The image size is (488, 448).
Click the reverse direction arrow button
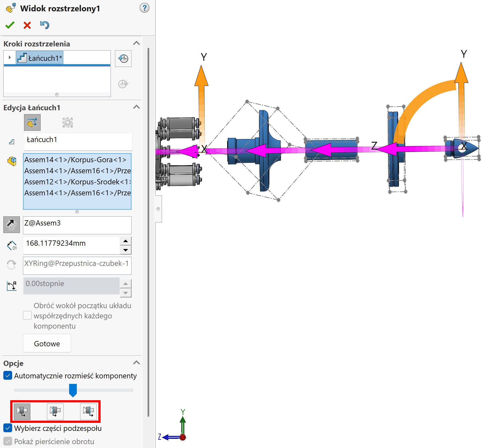coord(12,224)
